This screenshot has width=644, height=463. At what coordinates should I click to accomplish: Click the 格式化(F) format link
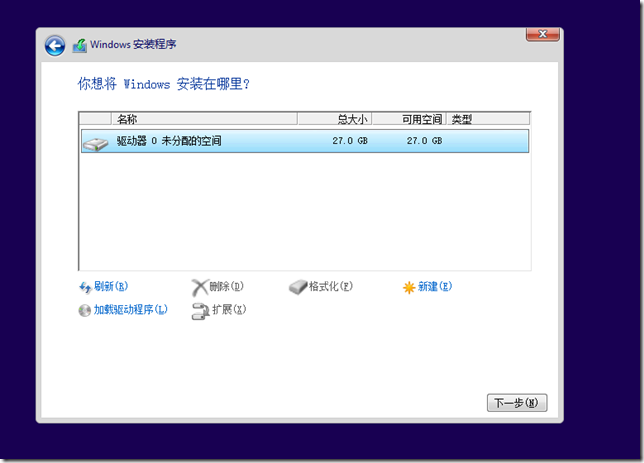pos(331,286)
